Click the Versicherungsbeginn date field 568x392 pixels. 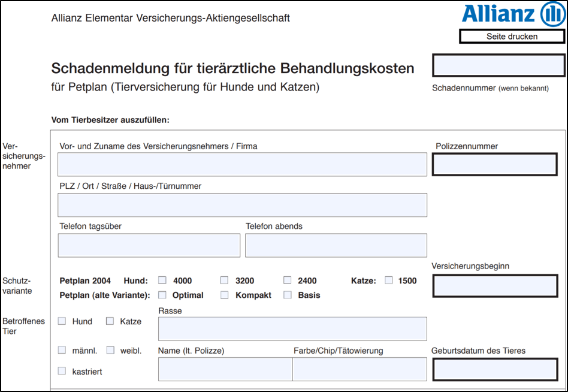[495, 286]
